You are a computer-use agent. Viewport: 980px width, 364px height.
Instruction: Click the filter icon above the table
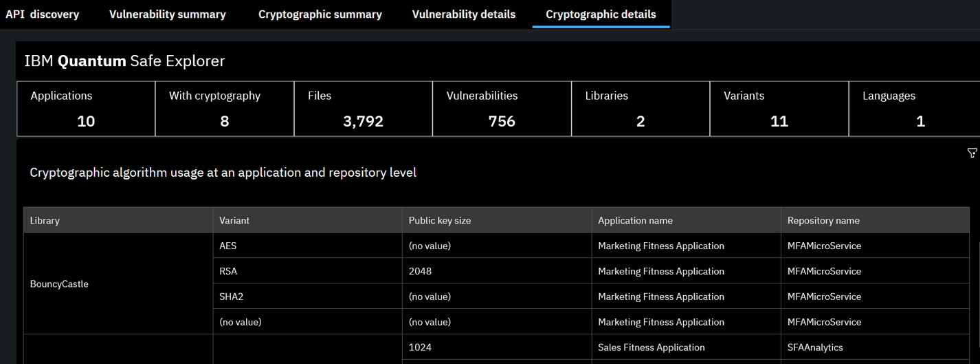[972, 153]
